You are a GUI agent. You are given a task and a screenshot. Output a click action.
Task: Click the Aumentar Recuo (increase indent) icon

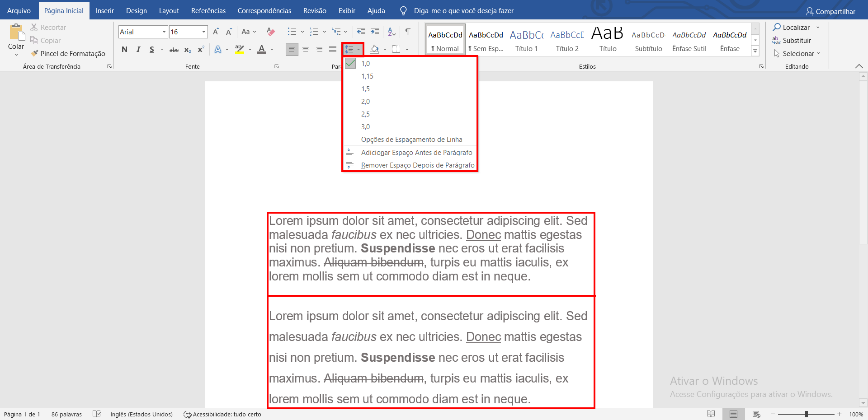[374, 32]
